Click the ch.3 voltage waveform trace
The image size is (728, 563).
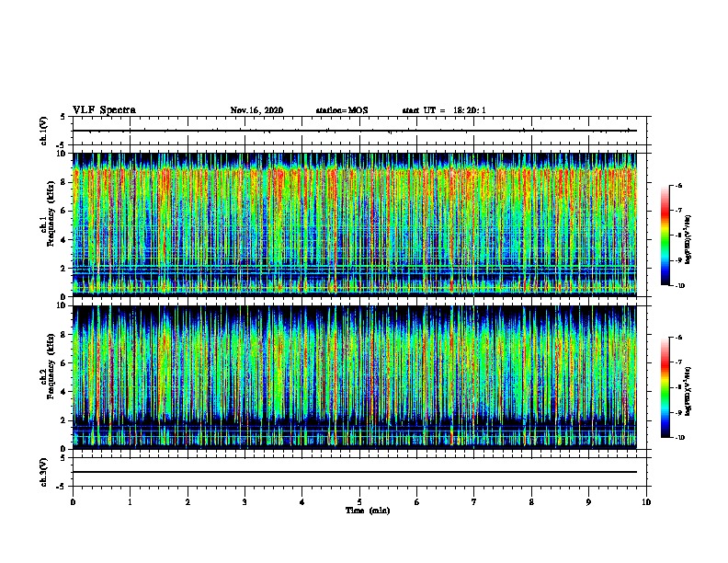355,472
